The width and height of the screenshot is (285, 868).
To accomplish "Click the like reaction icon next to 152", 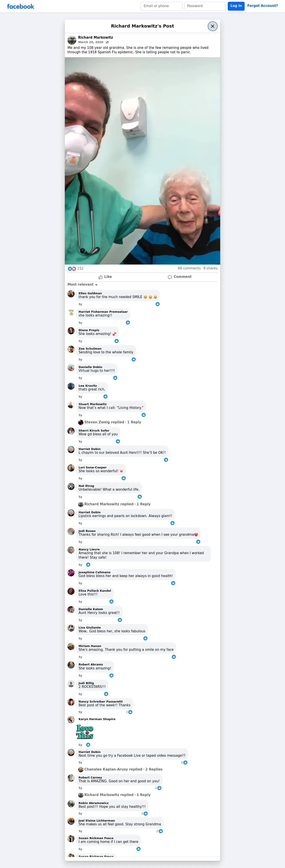I will 70,269.
